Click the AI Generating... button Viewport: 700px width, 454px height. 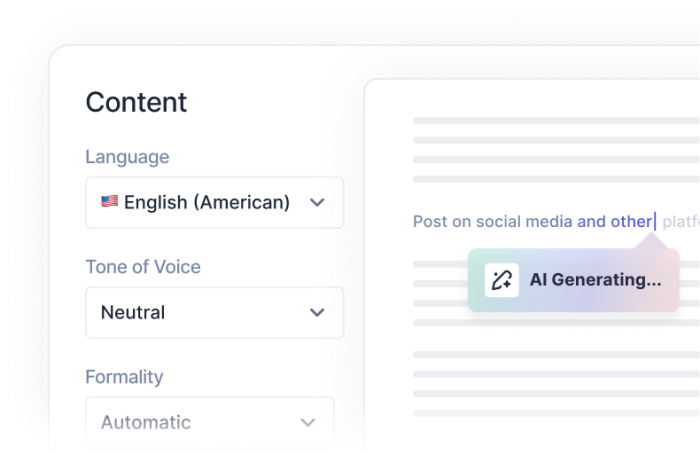tap(595, 280)
